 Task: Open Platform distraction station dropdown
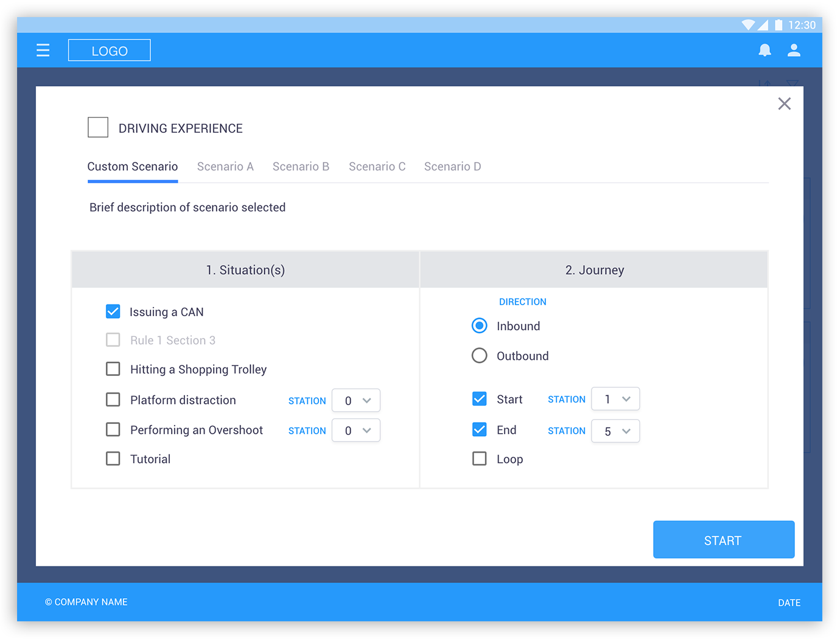(x=356, y=400)
